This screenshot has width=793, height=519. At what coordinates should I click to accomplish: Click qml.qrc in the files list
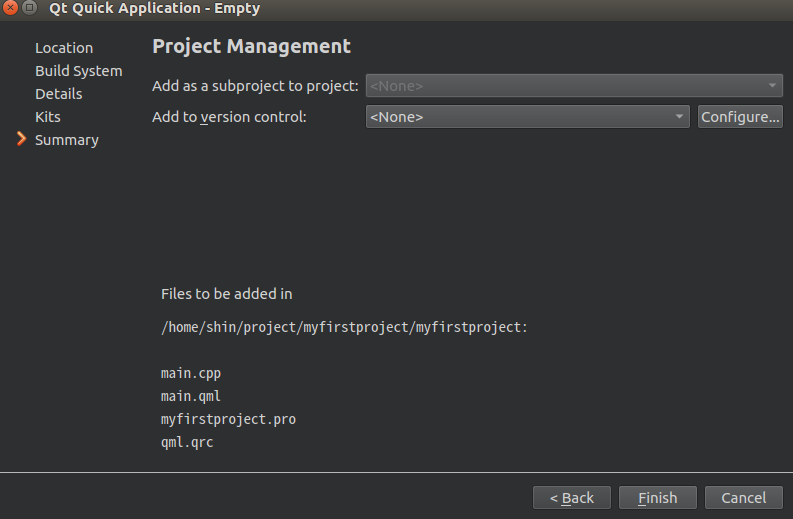(x=187, y=442)
